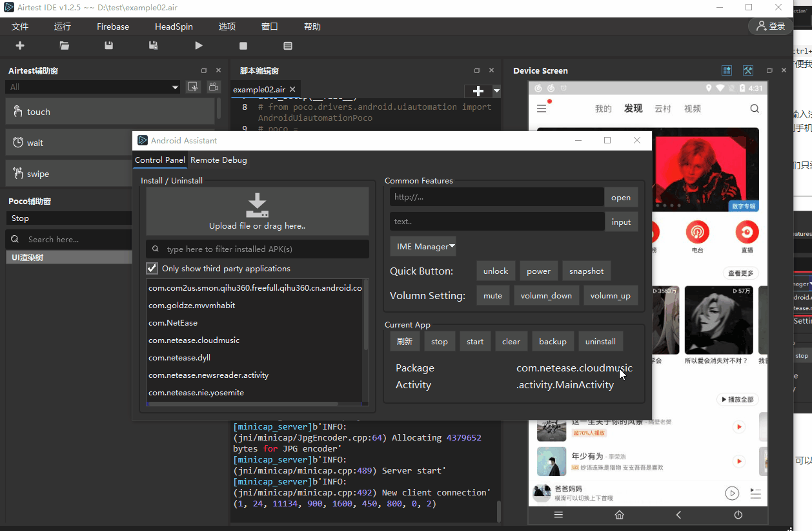Open the 运行 menu

tap(63, 26)
